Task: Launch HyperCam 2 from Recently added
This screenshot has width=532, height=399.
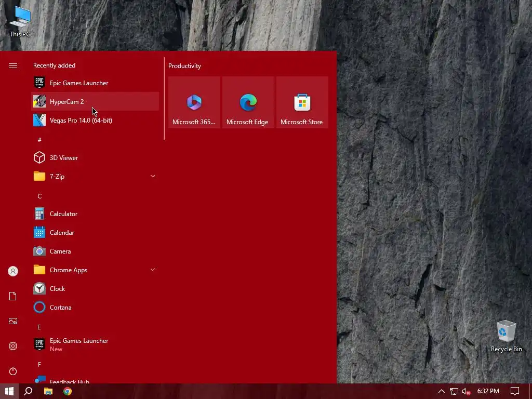Action: [95, 101]
